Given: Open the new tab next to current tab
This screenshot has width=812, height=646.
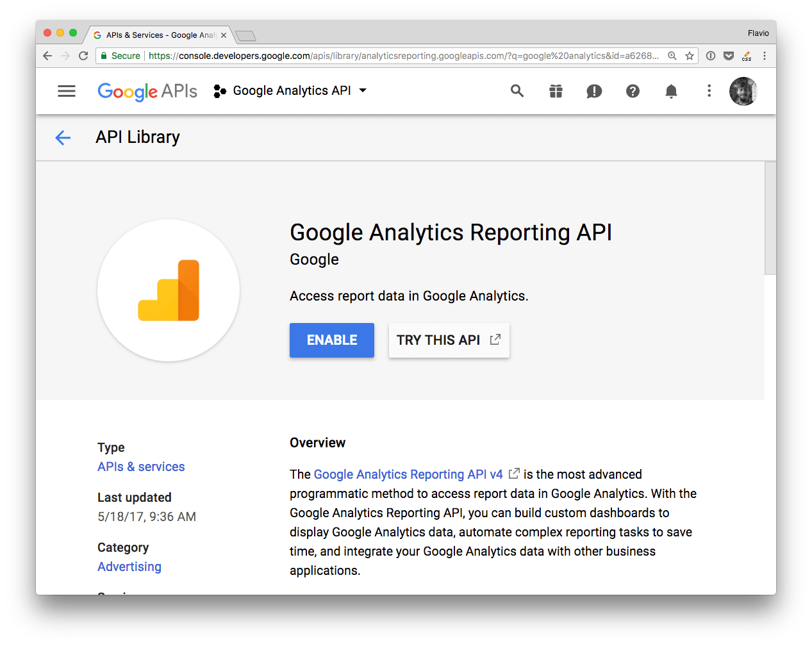Looking at the screenshot, I should click(245, 36).
